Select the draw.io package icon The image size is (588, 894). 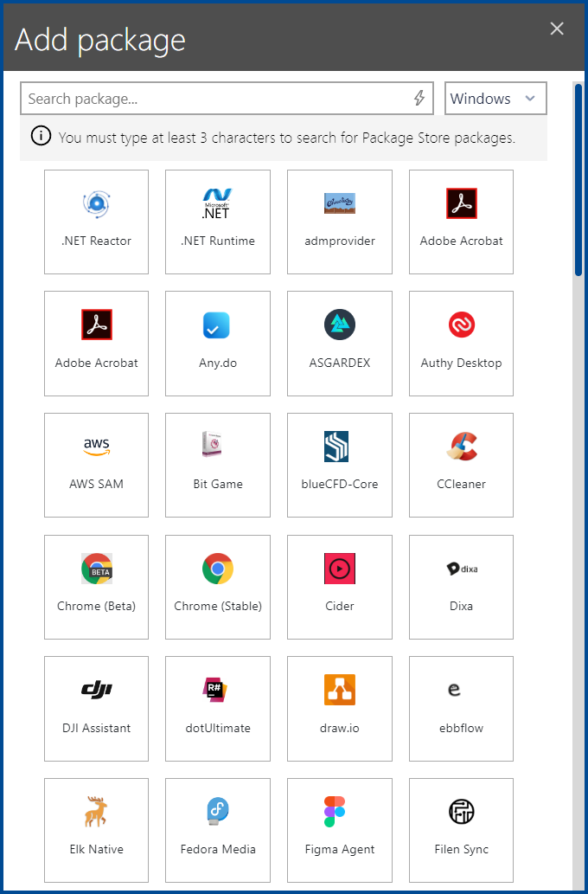click(x=340, y=690)
